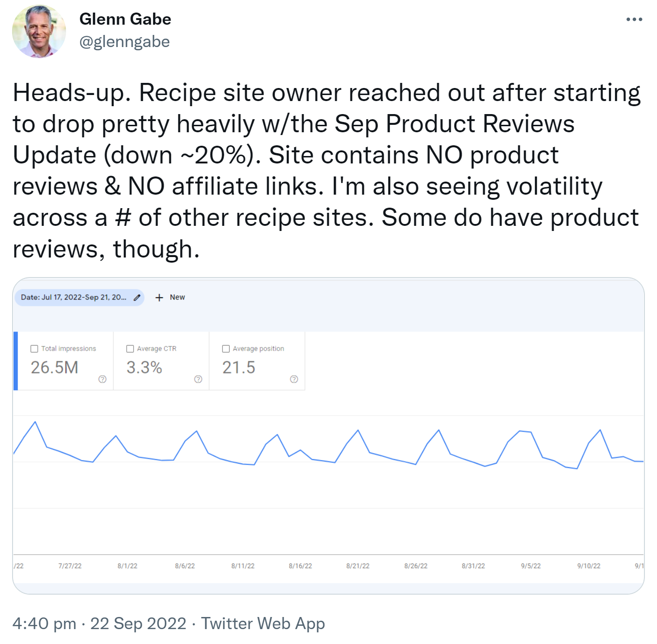Click the pencil icon to edit date filter

(136, 297)
